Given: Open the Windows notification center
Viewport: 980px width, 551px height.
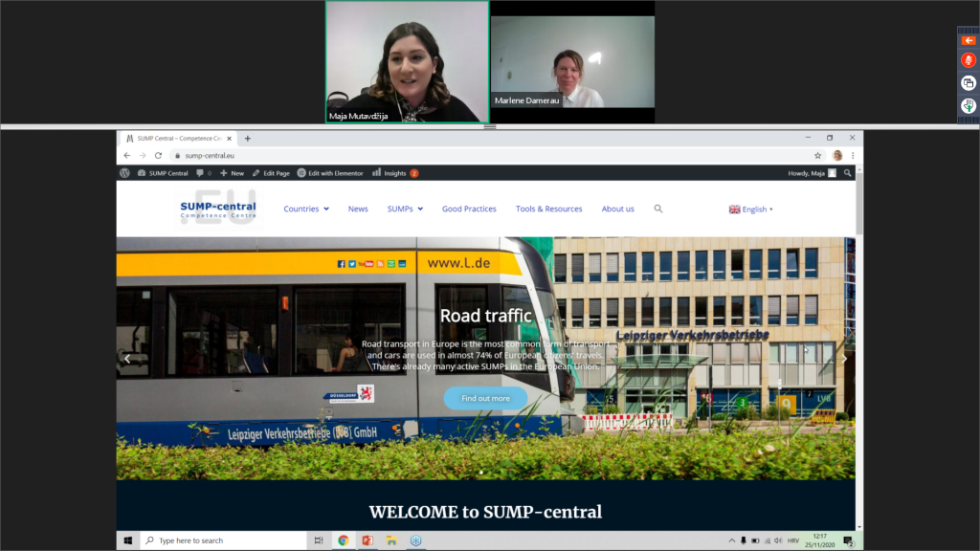Looking at the screenshot, I should 848,540.
